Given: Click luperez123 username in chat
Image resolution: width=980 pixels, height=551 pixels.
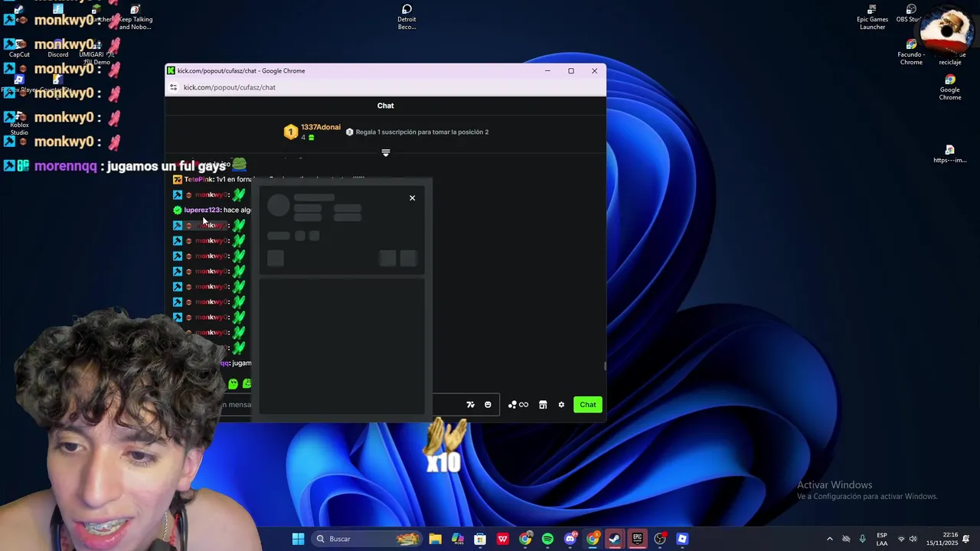Looking at the screenshot, I should coord(202,210).
